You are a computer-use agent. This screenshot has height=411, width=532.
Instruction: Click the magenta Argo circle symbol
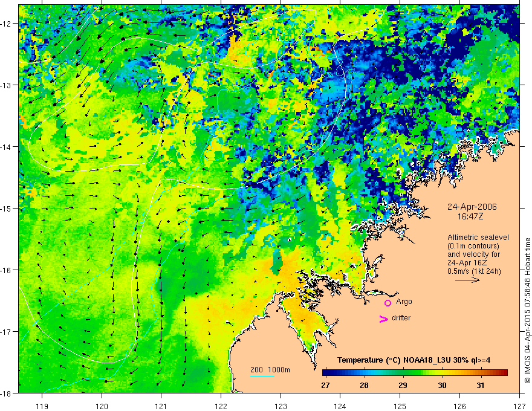[x=388, y=303]
